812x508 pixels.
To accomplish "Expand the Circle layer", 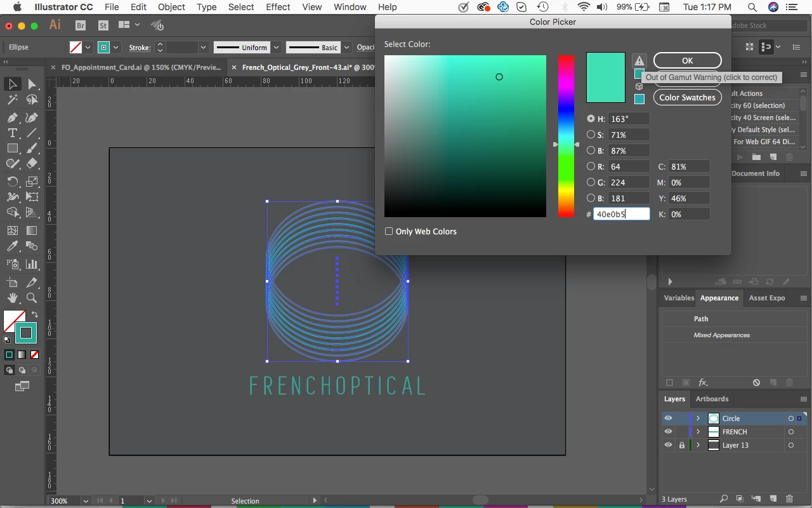I will pos(698,418).
